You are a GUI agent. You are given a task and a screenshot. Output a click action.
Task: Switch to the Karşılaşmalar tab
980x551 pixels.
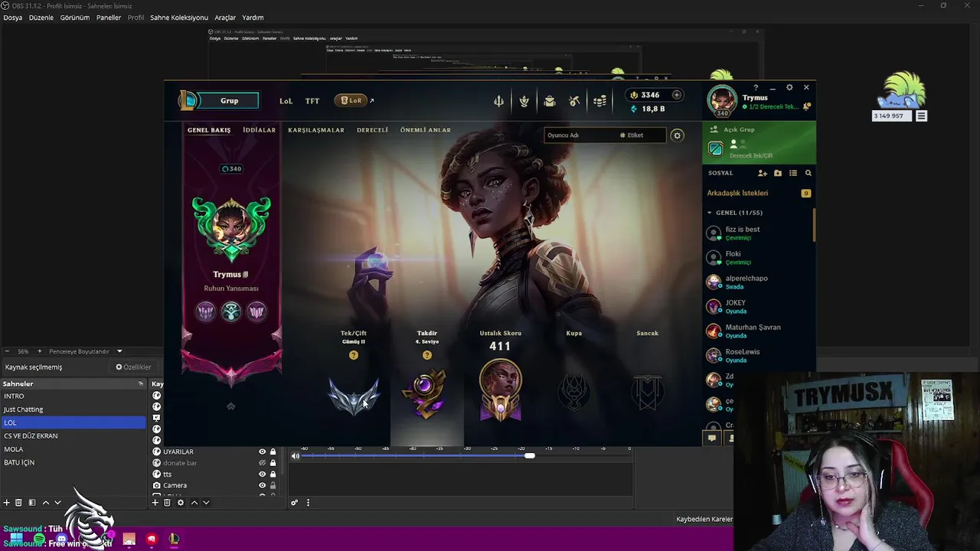(316, 130)
